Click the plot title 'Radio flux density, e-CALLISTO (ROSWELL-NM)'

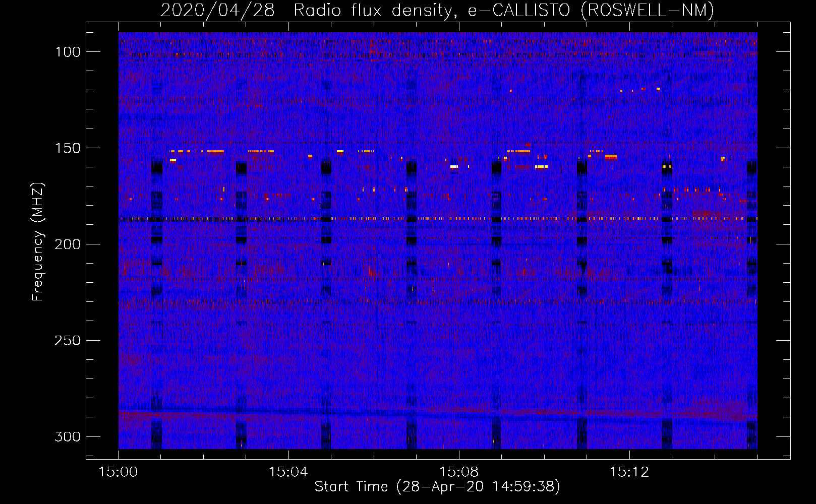[504, 11]
